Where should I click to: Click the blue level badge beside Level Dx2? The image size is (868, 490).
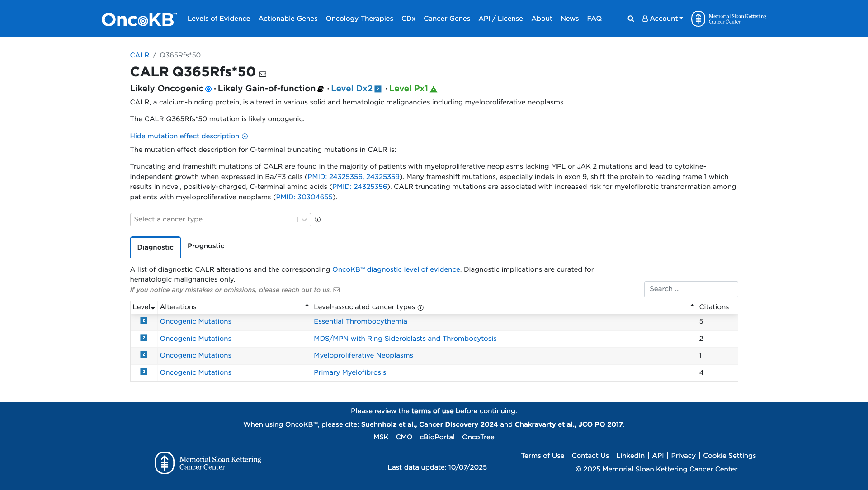point(378,89)
